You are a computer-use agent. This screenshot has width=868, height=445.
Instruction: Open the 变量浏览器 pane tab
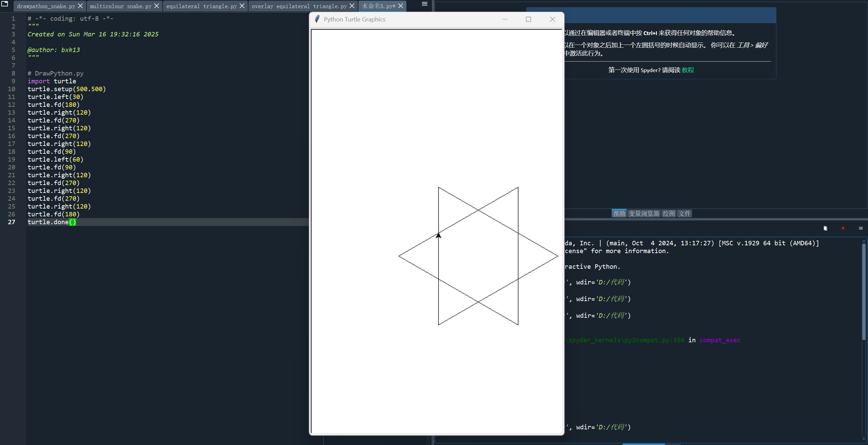644,213
